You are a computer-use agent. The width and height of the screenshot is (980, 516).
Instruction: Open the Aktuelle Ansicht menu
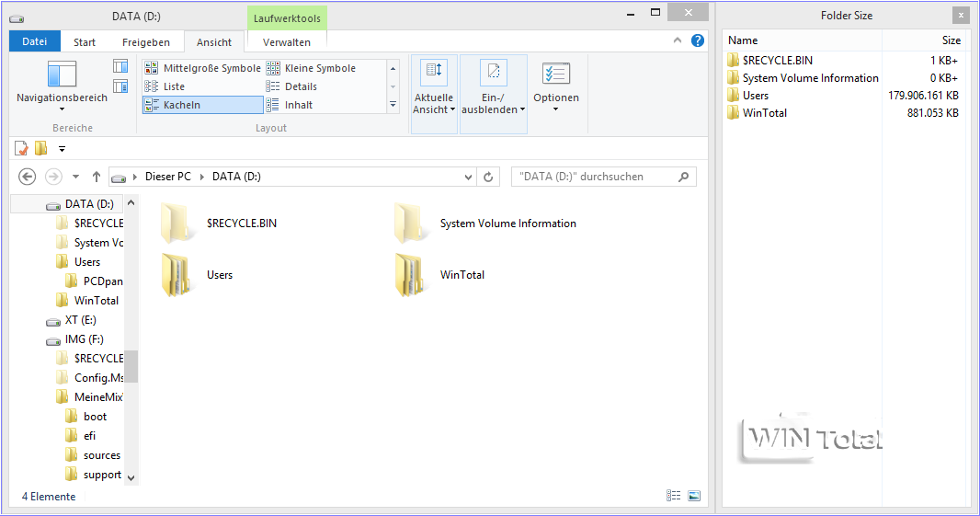[434, 94]
